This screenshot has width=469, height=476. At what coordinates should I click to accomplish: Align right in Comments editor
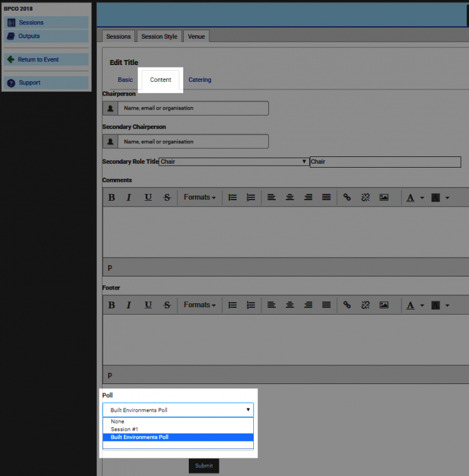point(308,197)
